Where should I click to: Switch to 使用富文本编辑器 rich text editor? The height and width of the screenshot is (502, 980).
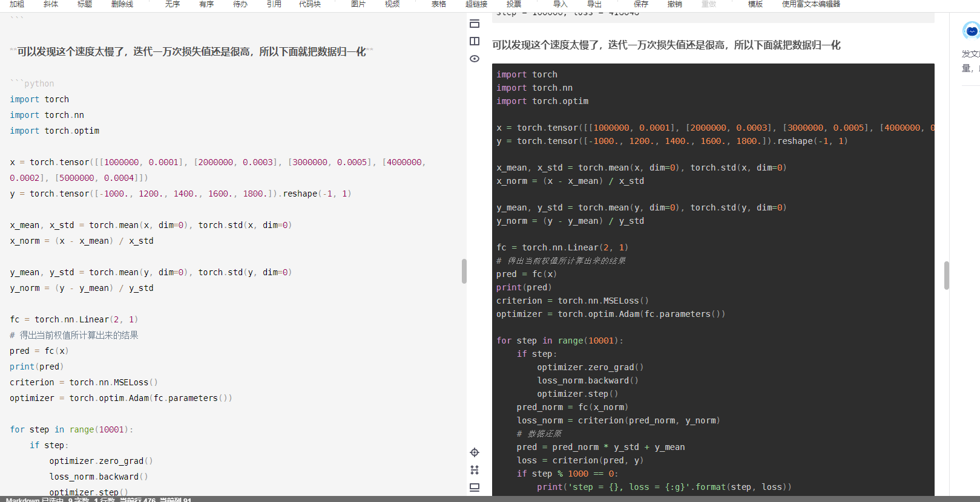pos(811,4)
